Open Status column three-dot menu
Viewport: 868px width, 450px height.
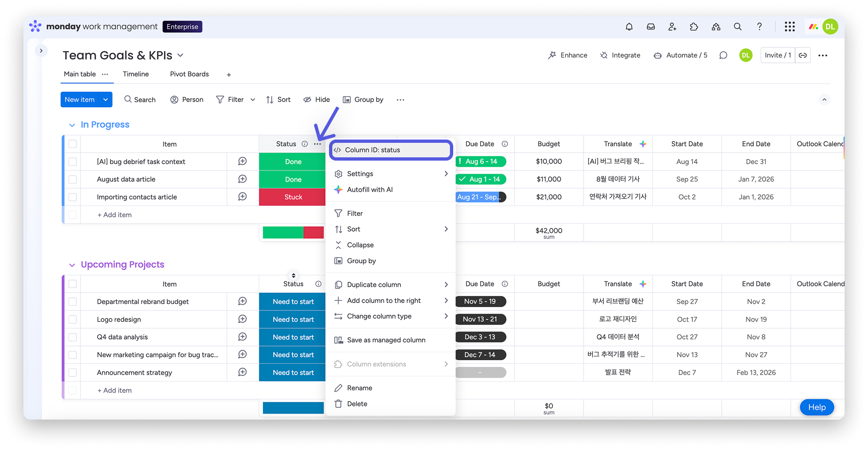pyautogui.click(x=317, y=144)
